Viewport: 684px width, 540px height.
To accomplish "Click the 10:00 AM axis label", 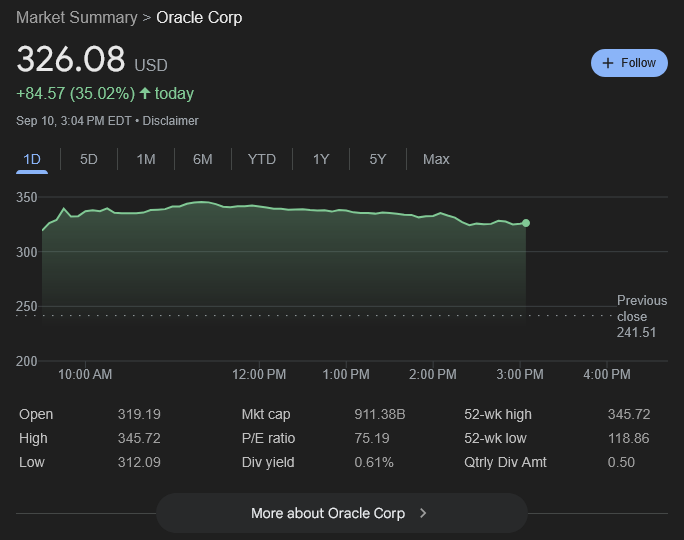I will 85,374.
